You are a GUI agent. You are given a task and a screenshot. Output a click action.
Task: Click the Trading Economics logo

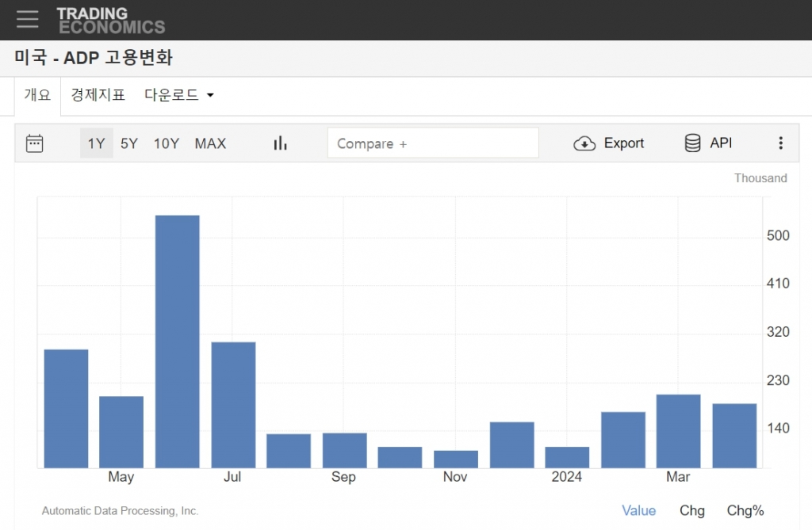pyautogui.click(x=110, y=21)
